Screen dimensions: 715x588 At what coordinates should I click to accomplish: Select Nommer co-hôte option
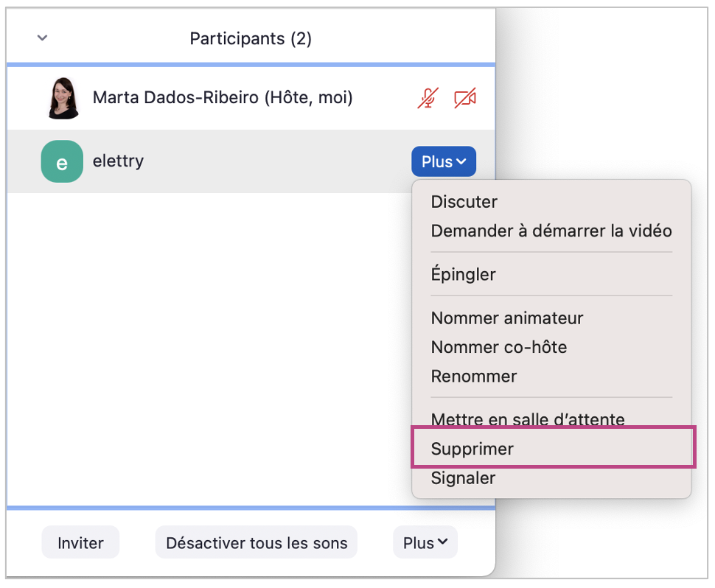[x=499, y=347]
